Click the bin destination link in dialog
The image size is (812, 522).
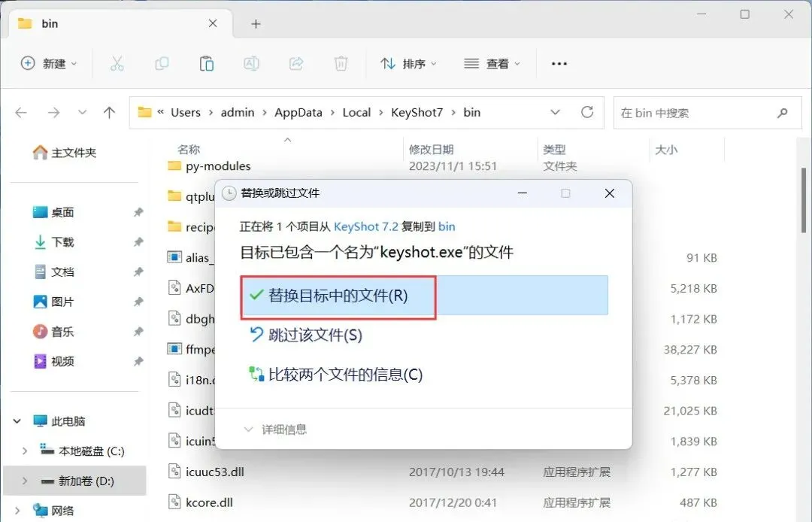pyautogui.click(x=447, y=226)
